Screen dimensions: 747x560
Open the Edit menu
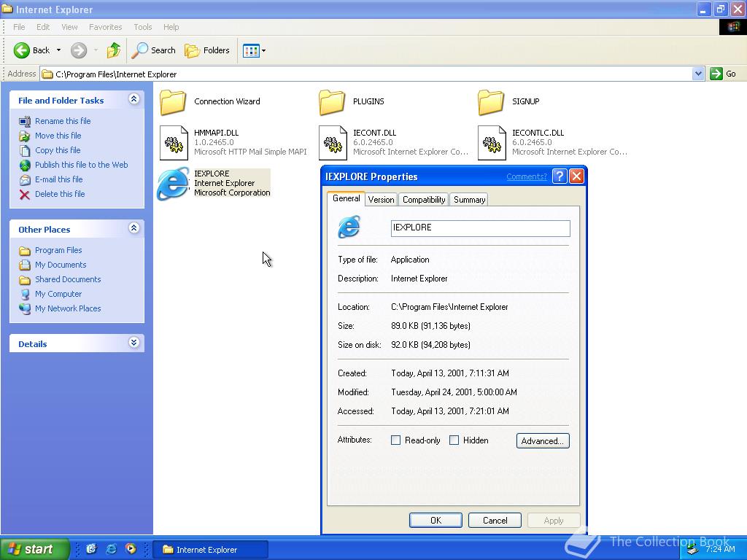(43, 27)
